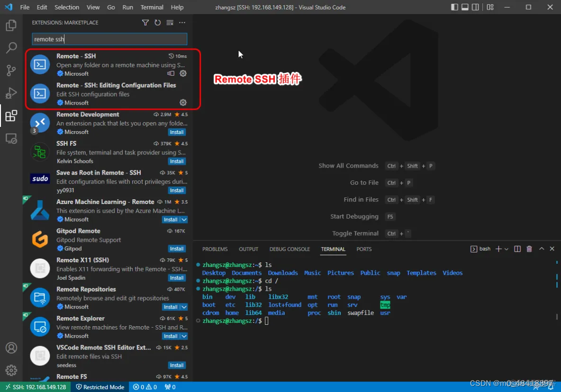Screen dimensions: 561x392
Task: Open Remote Explorer install dropdown arrow
Action: [184, 336]
